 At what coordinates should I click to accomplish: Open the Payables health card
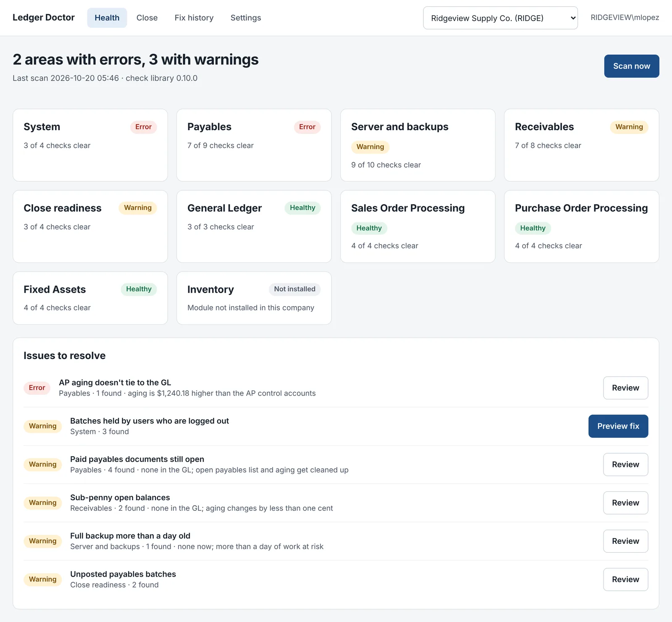click(x=254, y=145)
